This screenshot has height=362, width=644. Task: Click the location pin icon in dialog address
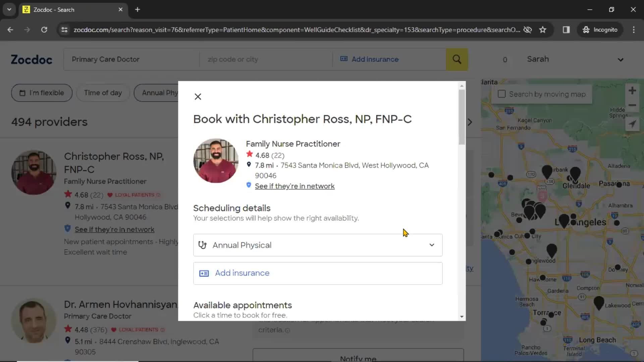tap(249, 165)
